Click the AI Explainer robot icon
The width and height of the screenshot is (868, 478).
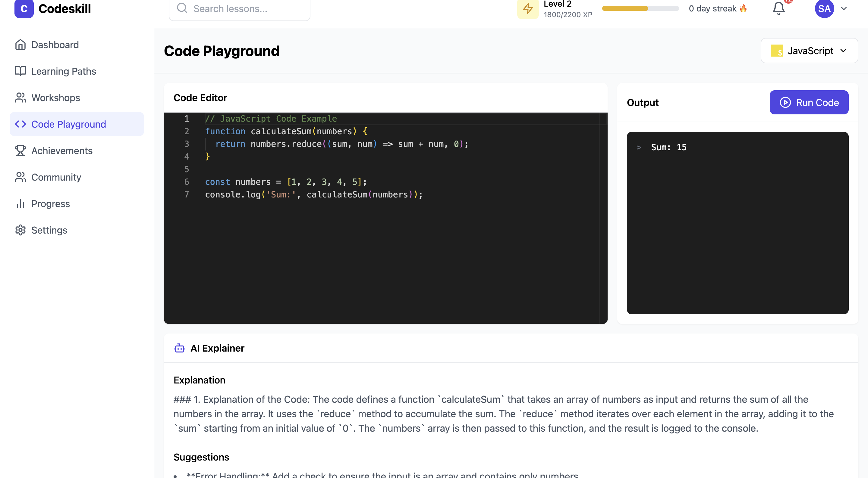[x=179, y=348]
